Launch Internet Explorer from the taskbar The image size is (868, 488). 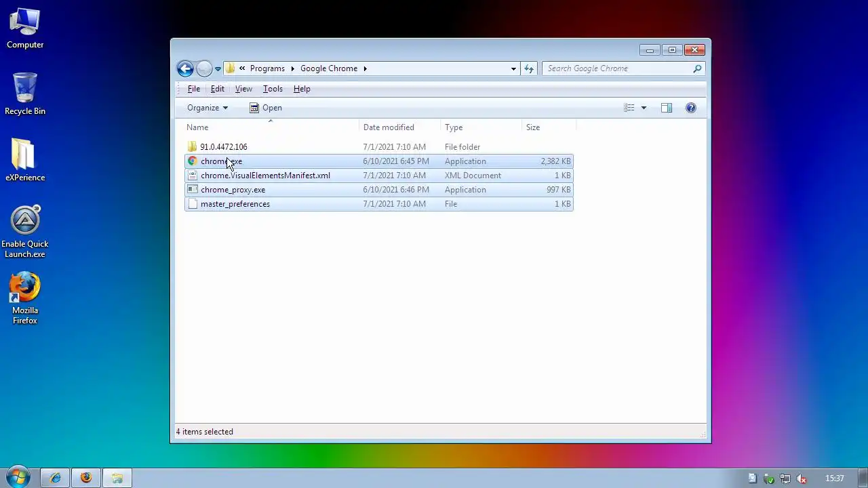click(x=55, y=478)
